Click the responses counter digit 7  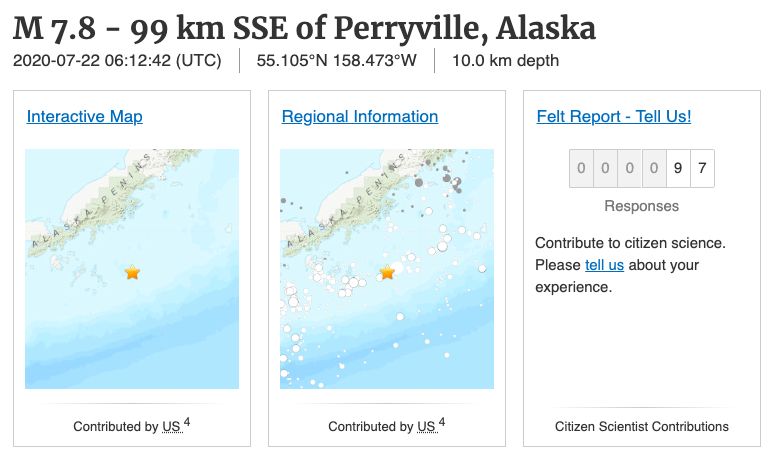(702, 169)
